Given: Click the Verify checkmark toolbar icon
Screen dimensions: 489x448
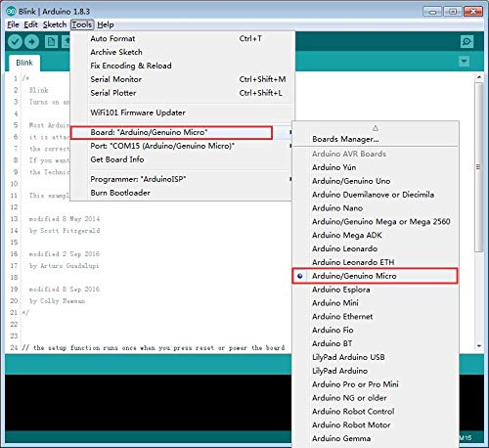Looking at the screenshot, I should pyautogui.click(x=15, y=42).
